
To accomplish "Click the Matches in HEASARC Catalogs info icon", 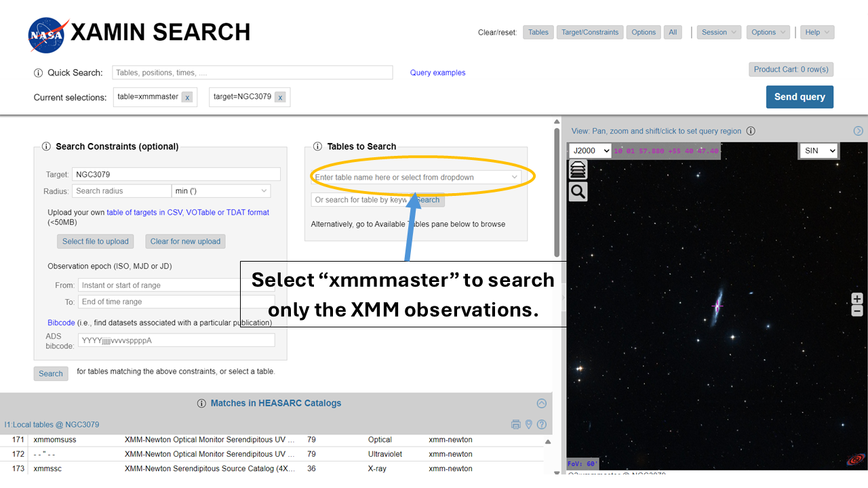I will point(201,403).
